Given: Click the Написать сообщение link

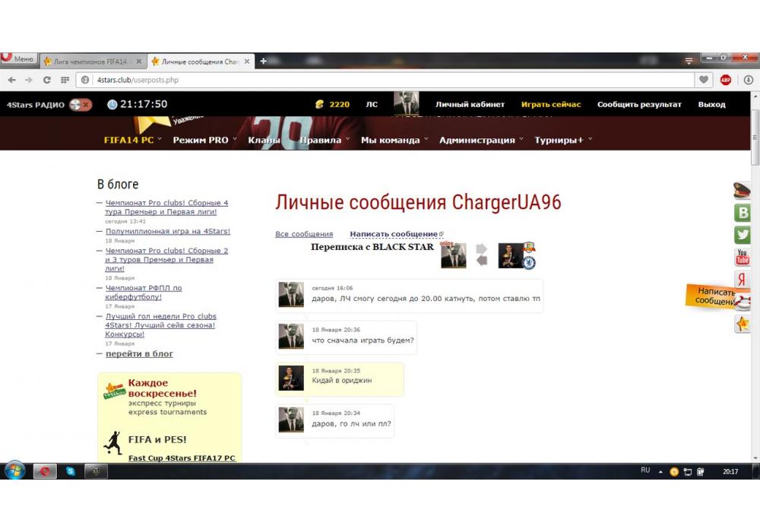Looking at the screenshot, I should 394,234.
